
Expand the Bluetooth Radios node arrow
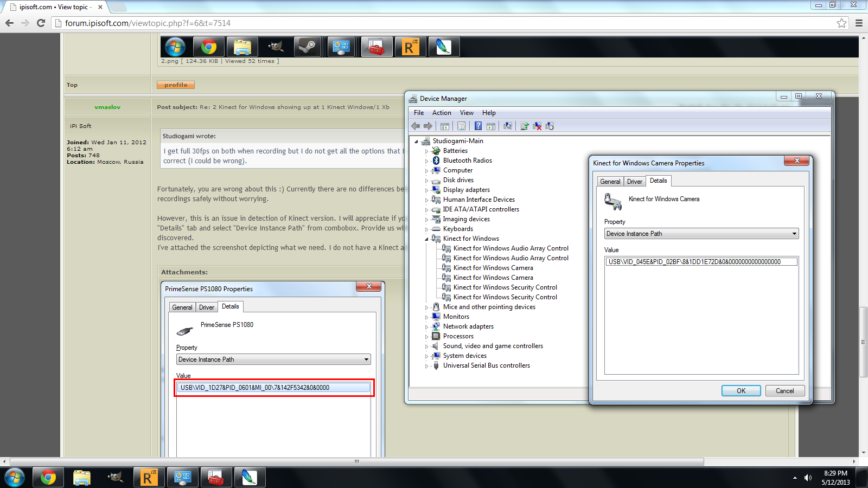pos(426,161)
